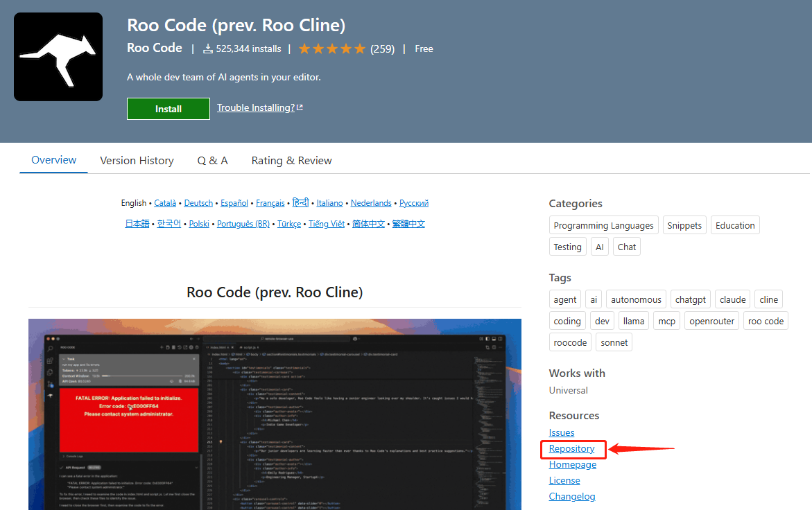Select the 繁體中文 language link
The image size is (812, 510).
point(408,223)
